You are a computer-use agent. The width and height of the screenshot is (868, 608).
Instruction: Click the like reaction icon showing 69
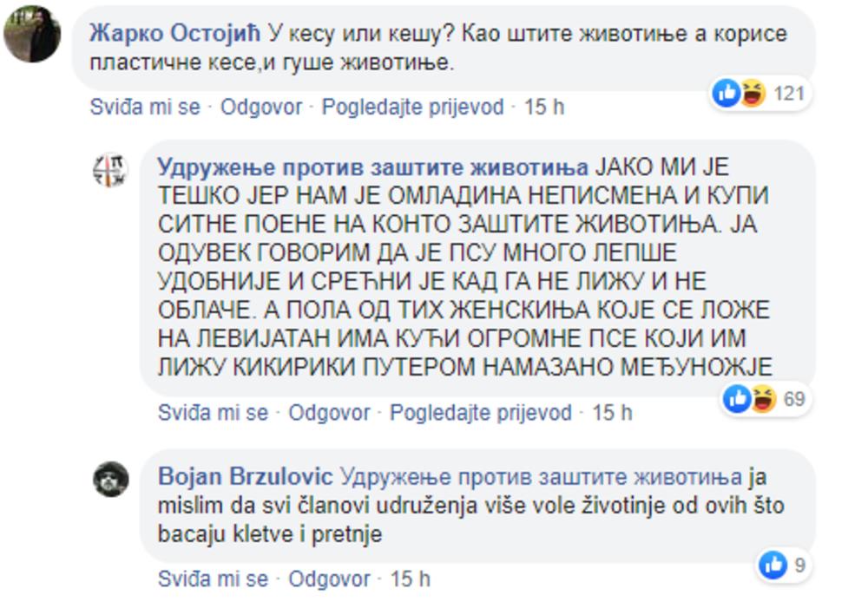click(737, 399)
